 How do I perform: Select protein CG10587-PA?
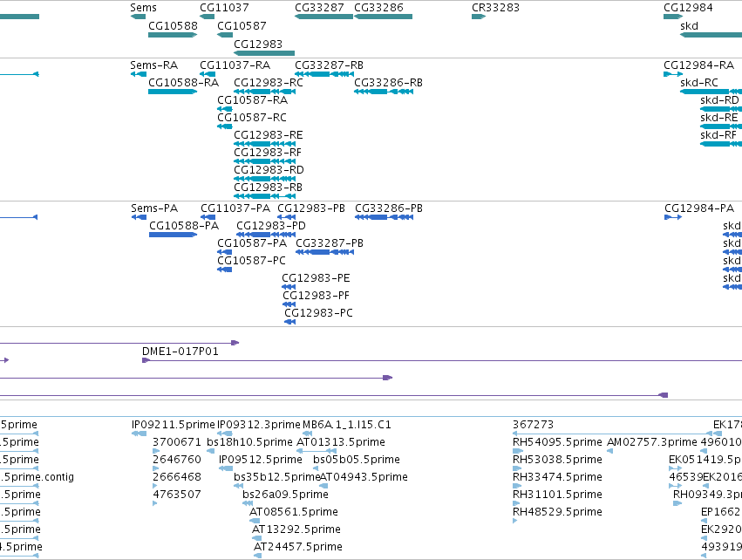tap(252, 243)
